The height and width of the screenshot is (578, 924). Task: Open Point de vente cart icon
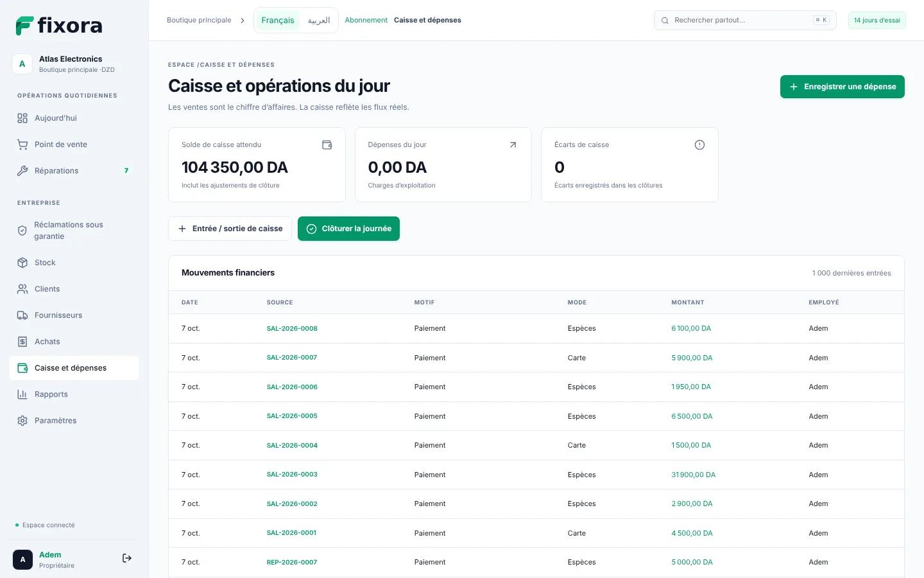pyautogui.click(x=22, y=144)
